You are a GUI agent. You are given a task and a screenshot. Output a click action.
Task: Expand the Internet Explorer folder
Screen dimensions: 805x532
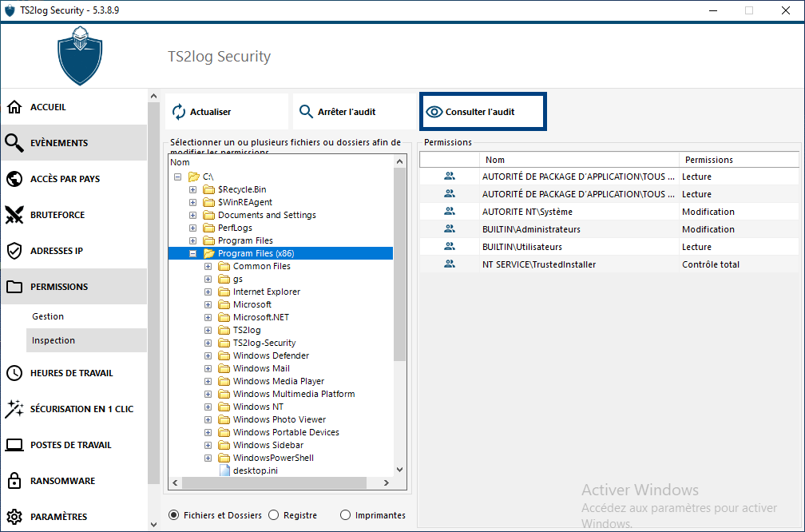pos(208,292)
